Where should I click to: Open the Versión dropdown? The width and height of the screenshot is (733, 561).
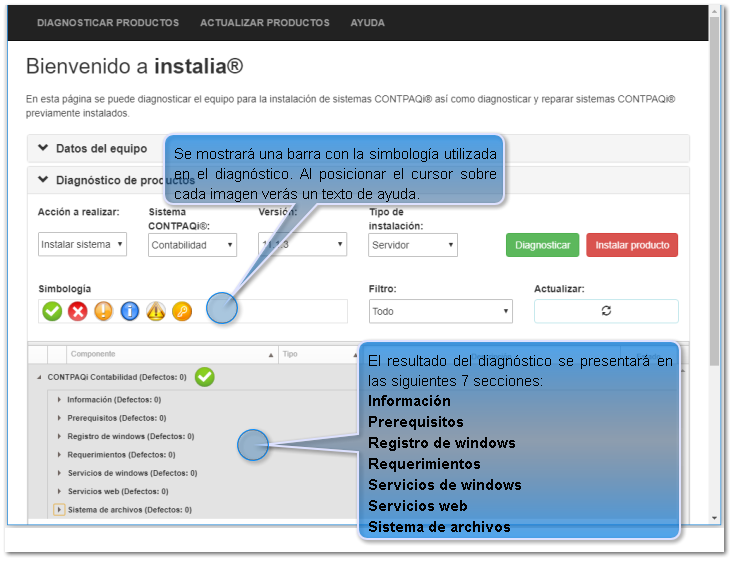[302, 245]
